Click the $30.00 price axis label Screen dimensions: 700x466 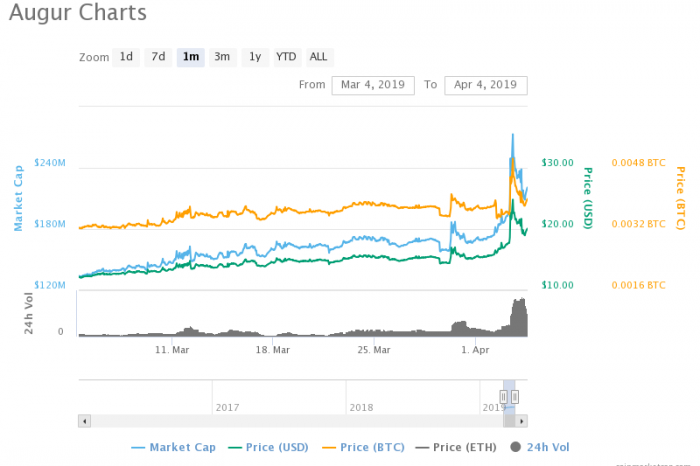click(x=558, y=163)
